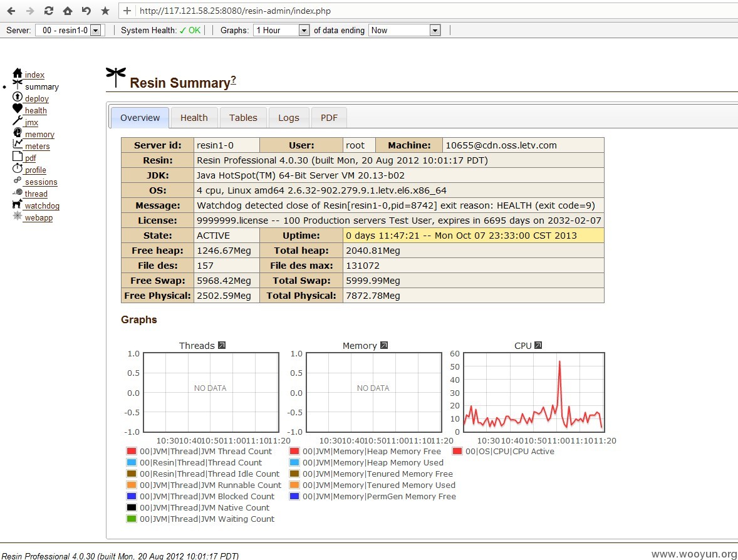
Task: Click the red JVM Thread Count legend swatch
Action: [132, 451]
